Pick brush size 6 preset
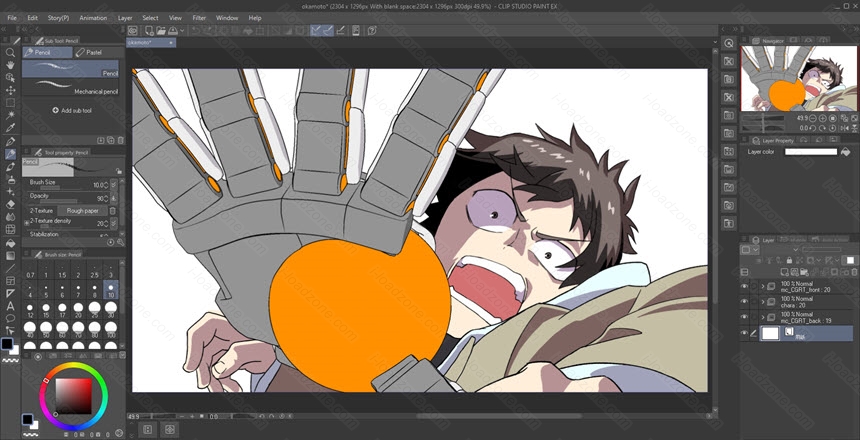 click(x=62, y=291)
